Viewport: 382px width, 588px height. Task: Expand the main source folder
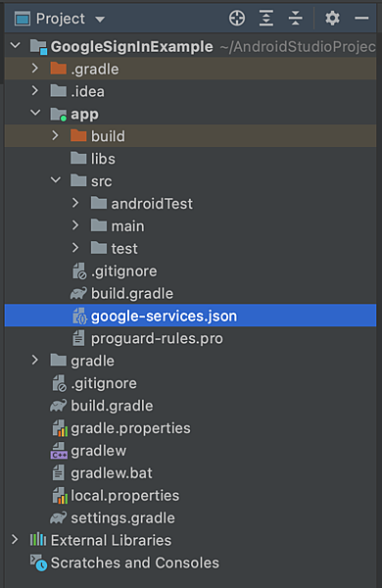[x=75, y=225]
